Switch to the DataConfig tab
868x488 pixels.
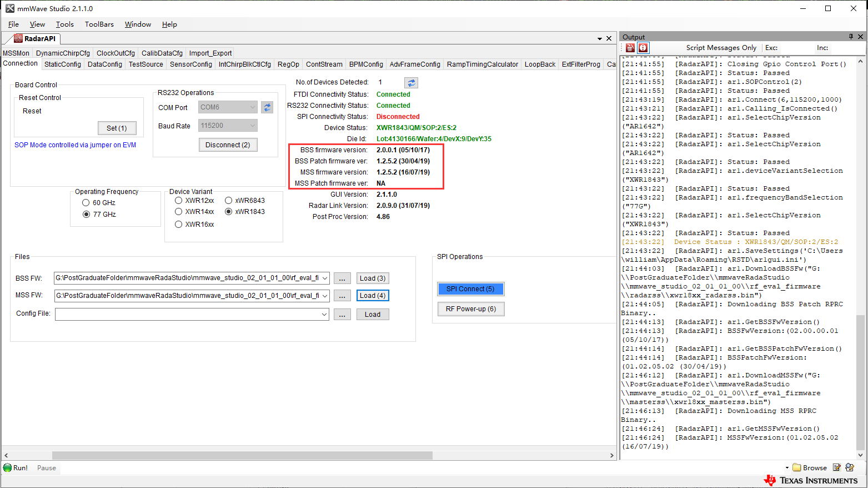pos(105,64)
